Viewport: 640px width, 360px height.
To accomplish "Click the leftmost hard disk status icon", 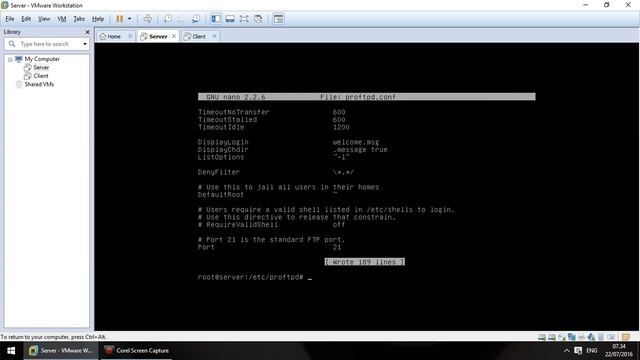I will [x=542, y=337].
